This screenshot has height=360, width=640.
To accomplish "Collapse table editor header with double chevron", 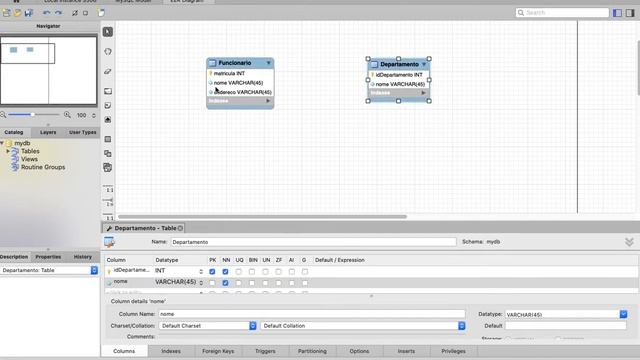I will point(629,242).
